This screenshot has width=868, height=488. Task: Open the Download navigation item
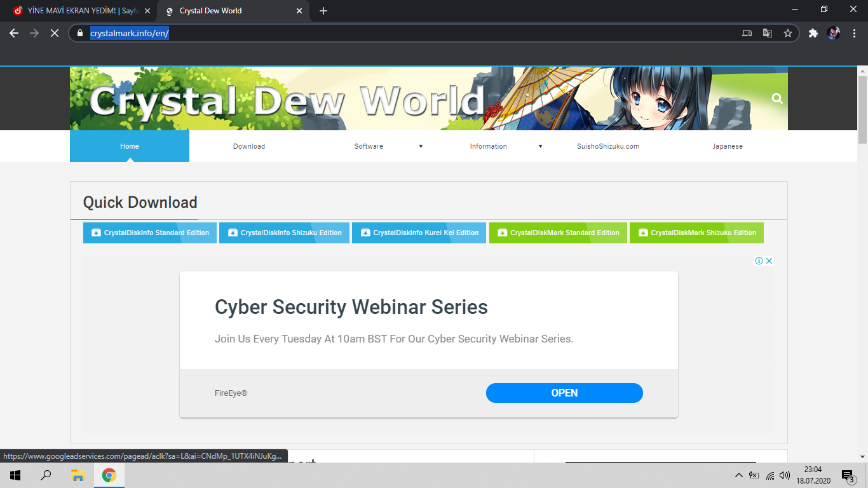pyautogui.click(x=249, y=146)
